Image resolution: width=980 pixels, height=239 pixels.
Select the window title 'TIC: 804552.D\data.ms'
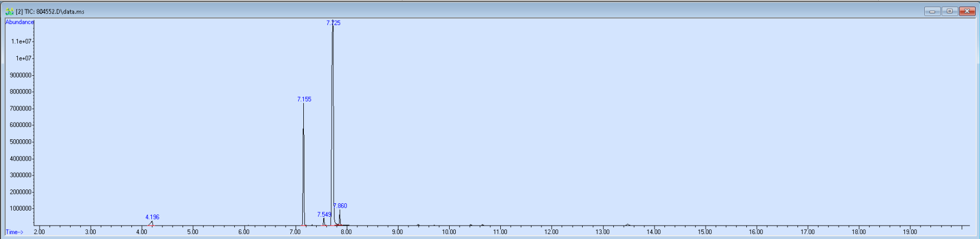pos(50,12)
